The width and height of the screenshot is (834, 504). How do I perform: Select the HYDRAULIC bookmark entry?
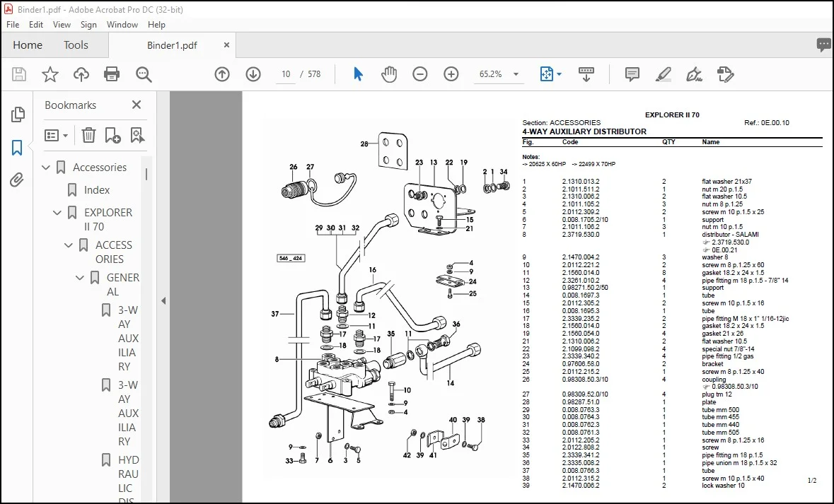tap(128, 480)
